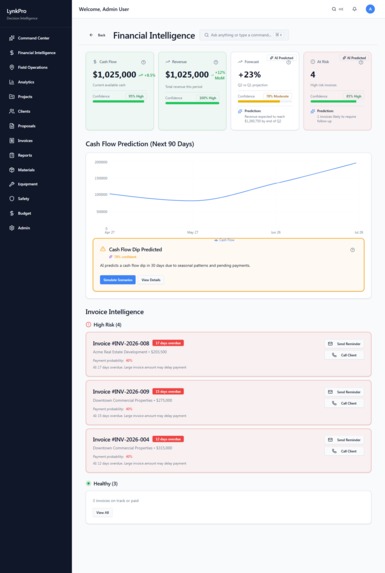The width and height of the screenshot is (385, 573).
Task: Click the info icon in Cash Flow Dip alert
Action: 352,250
